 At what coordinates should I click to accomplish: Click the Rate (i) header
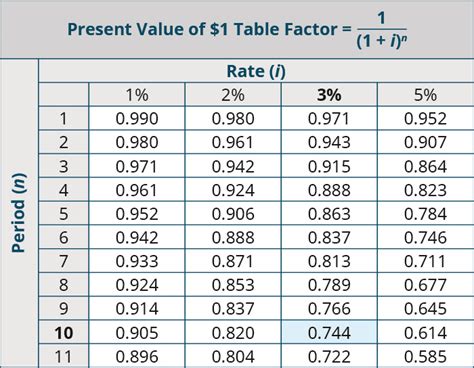point(256,71)
